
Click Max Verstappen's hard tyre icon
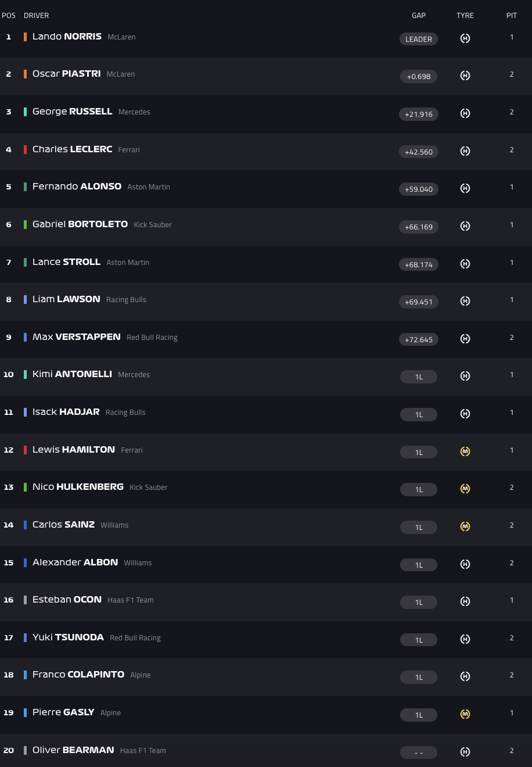(465, 339)
